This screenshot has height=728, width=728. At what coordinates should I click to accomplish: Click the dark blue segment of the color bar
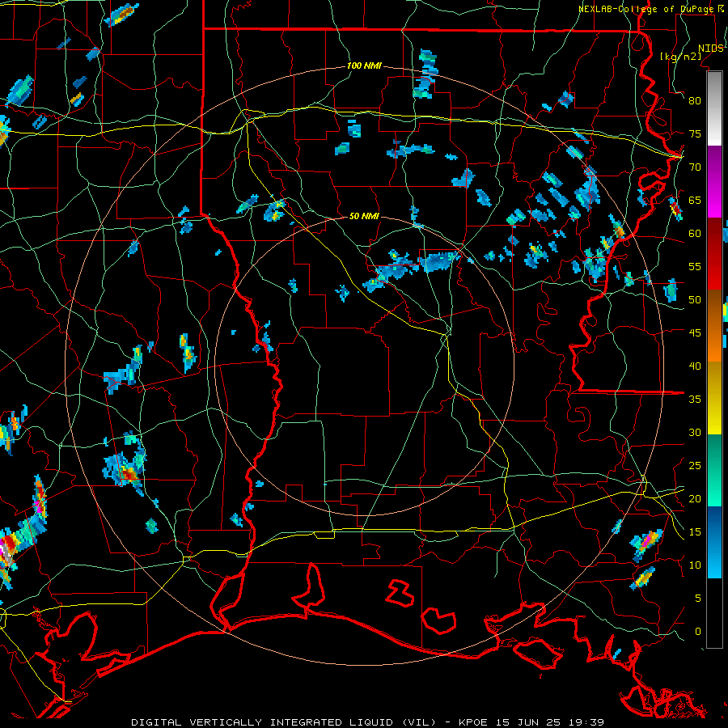point(714,523)
